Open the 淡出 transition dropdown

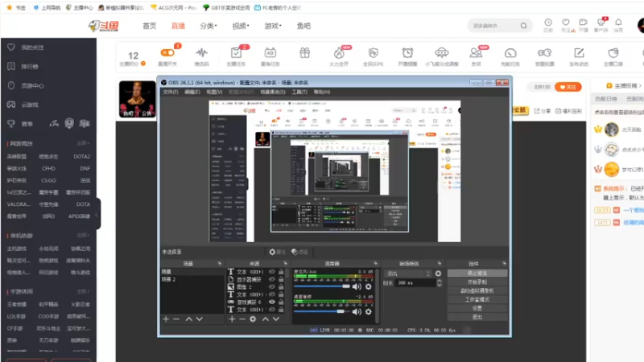point(407,274)
